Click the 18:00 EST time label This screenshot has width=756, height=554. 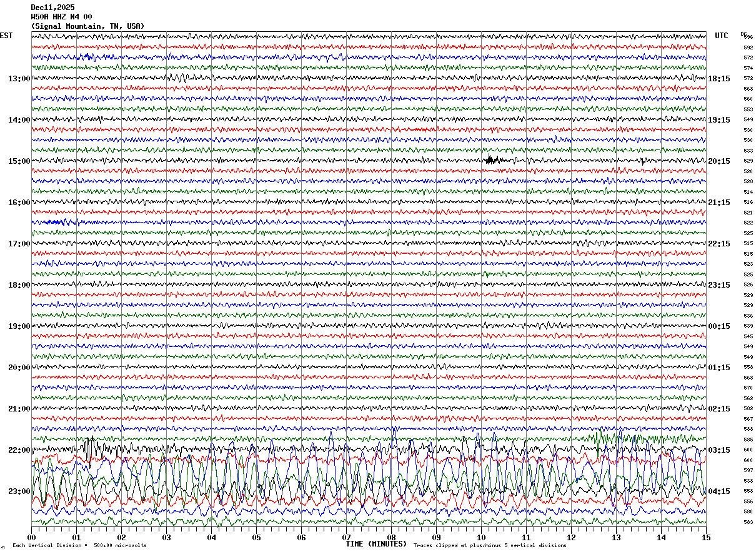coord(19,285)
